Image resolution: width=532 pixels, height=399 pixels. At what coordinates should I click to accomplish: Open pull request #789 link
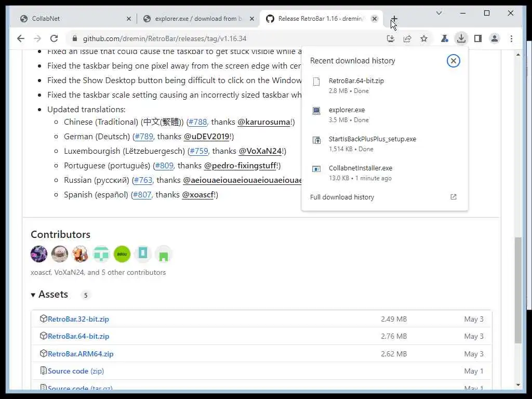144,137
